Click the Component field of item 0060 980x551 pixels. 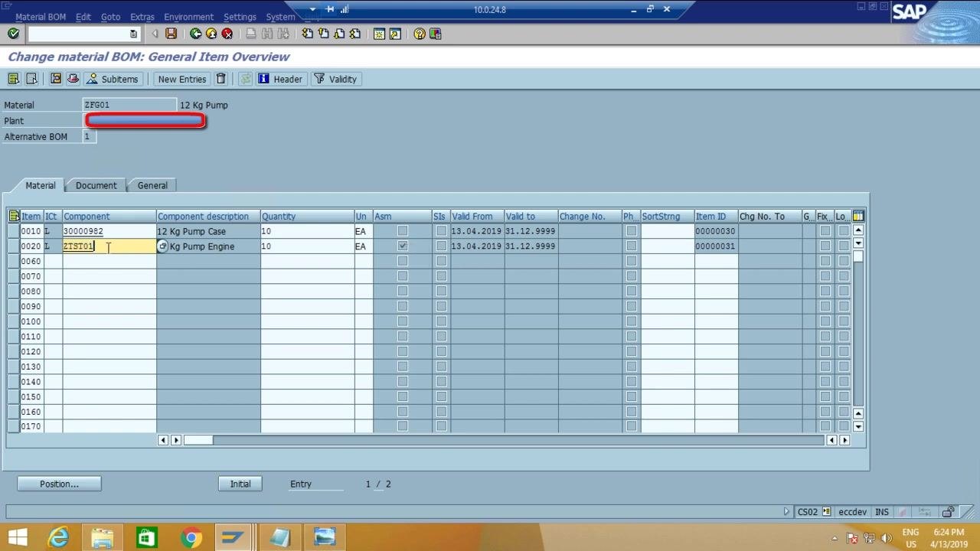click(x=109, y=261)
